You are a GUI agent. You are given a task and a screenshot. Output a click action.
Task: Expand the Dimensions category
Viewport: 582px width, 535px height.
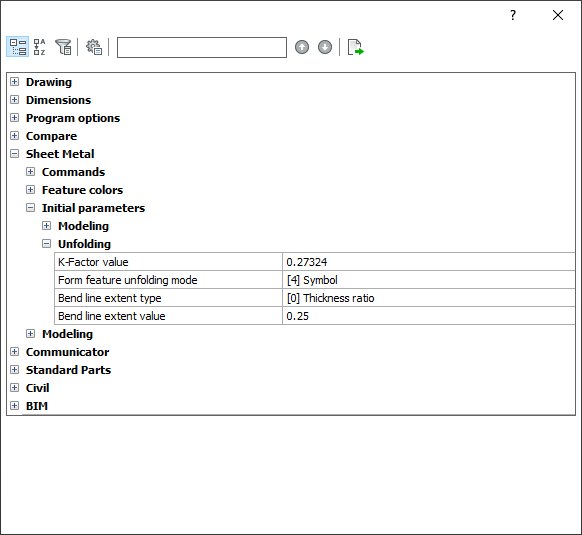[x=14, y=100]
